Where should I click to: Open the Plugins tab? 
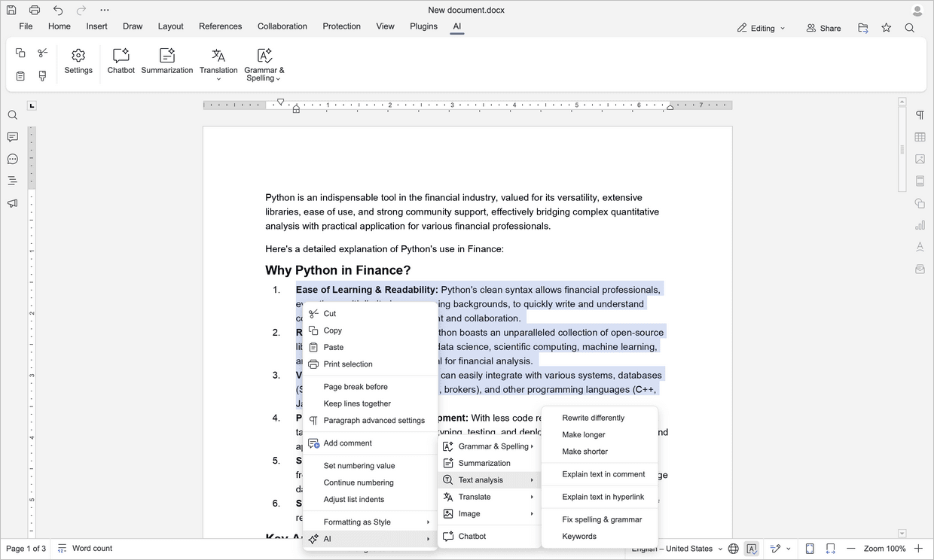423,26
